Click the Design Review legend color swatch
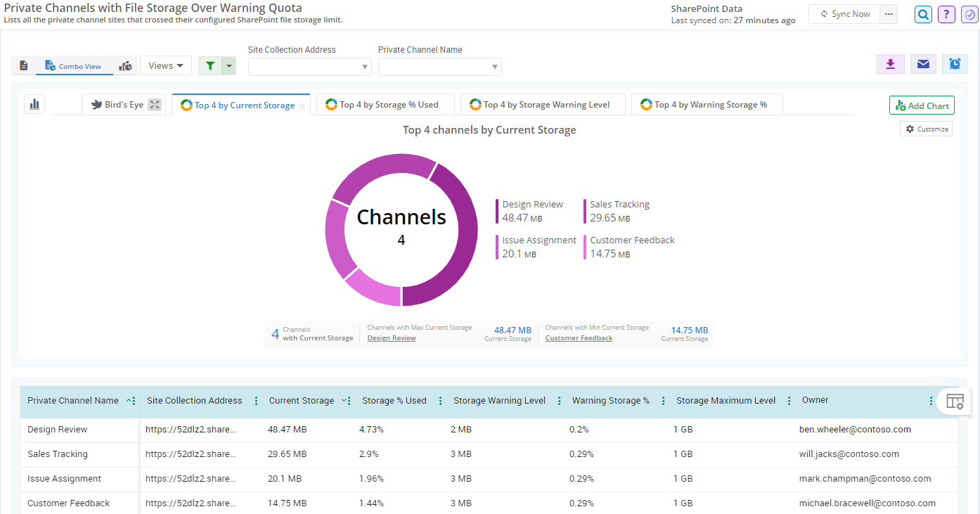Viewport: 980px width, 514px height. pos(497,211)
